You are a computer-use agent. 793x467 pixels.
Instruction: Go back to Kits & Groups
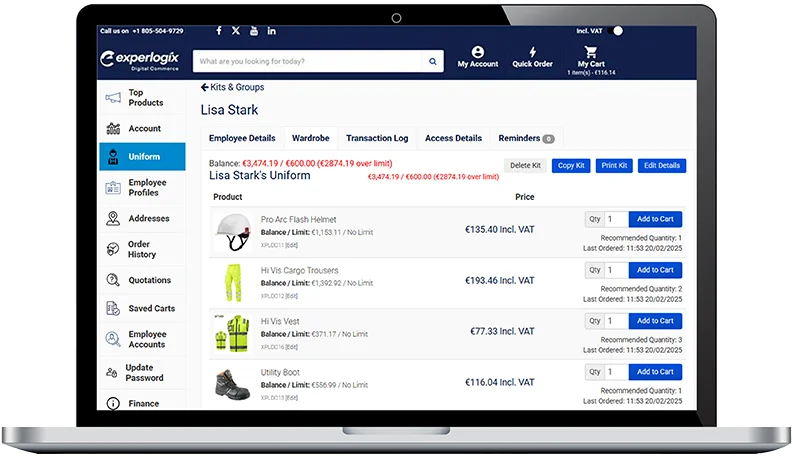(233, 88)
